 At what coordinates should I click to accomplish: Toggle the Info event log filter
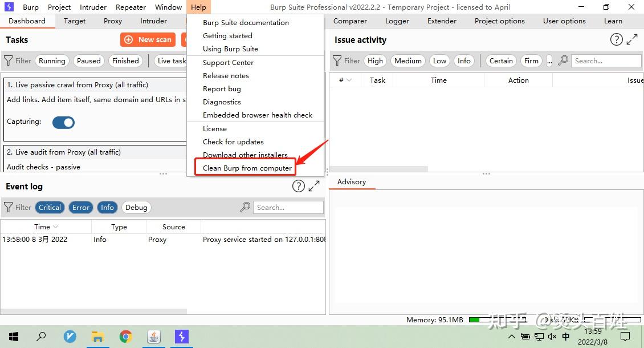[x=107, y=207]
